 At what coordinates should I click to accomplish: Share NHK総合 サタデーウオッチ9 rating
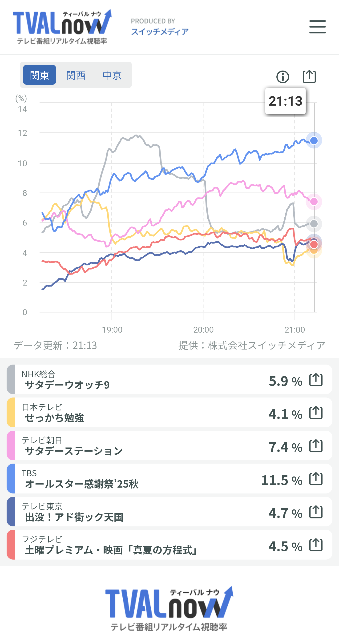316,380
